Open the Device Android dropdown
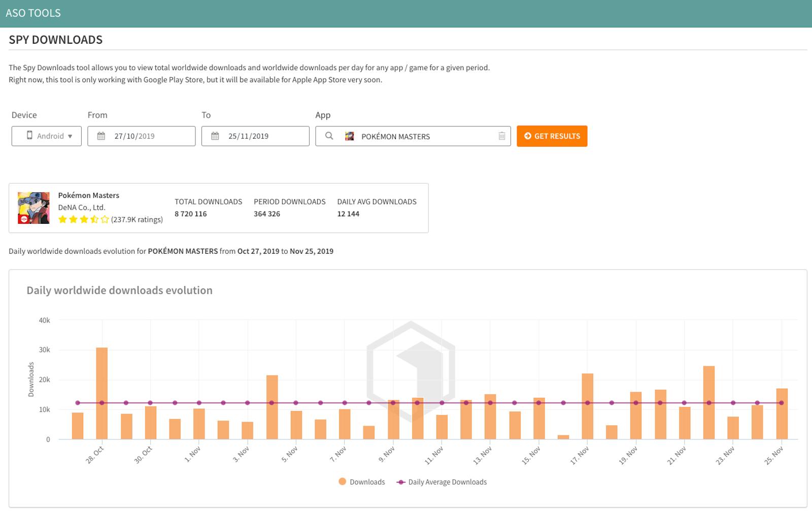812x511 pixels. tap(46, 136)
